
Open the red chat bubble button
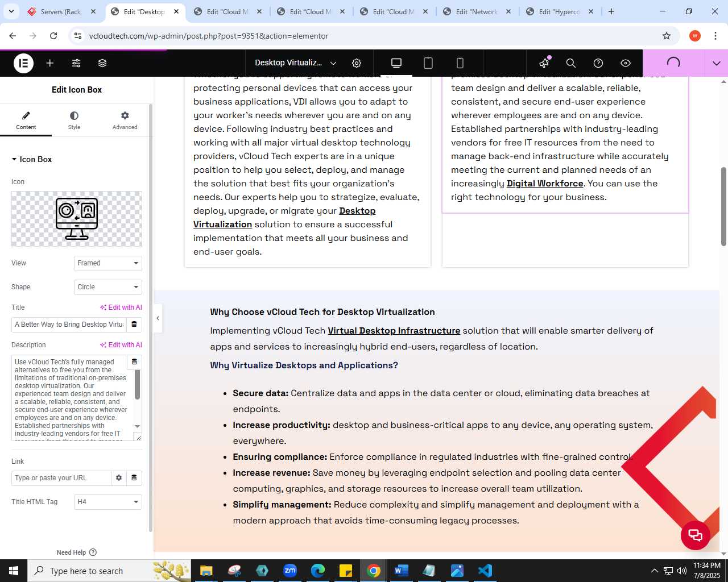point(695,535)
